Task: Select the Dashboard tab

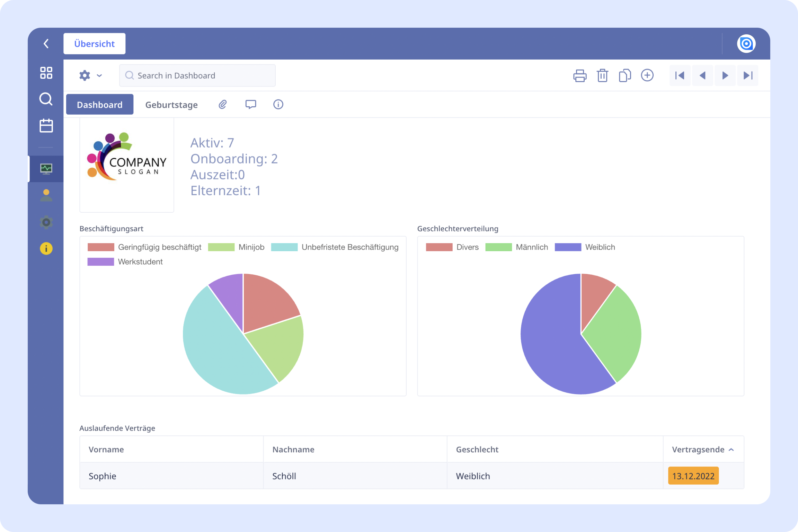Action: click(x=100, y=105)
